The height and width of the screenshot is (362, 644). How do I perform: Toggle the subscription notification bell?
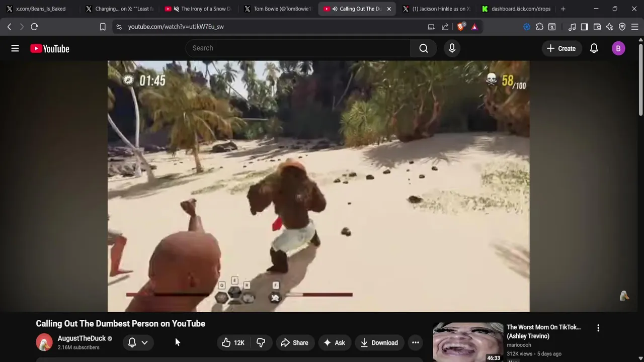(132, 342)
